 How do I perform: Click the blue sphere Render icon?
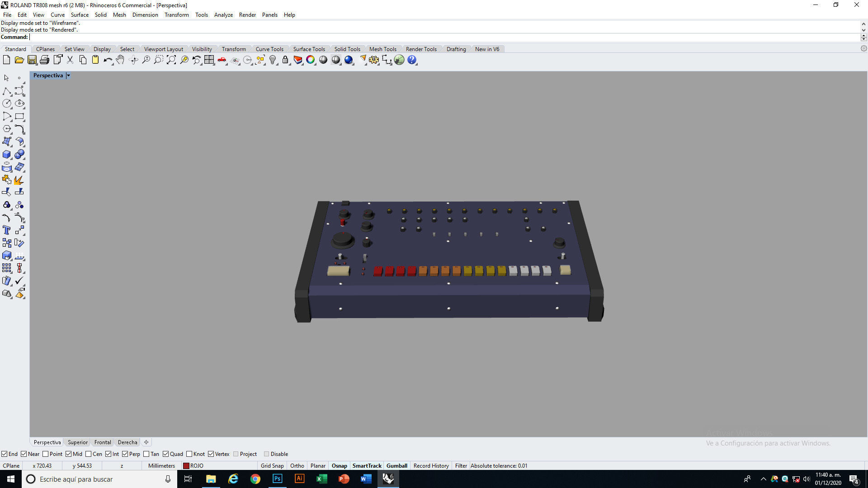point(349,60)
